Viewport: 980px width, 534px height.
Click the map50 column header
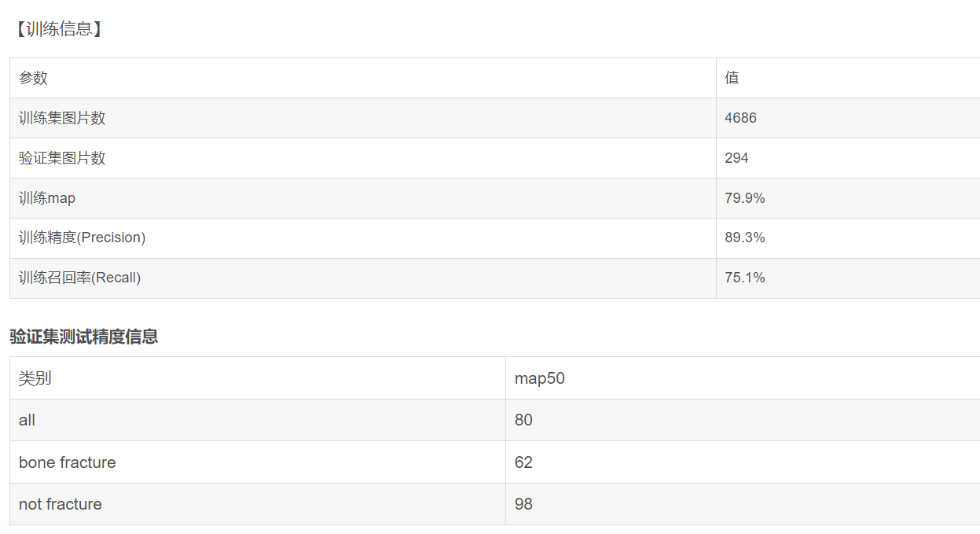tap(540, 378)
